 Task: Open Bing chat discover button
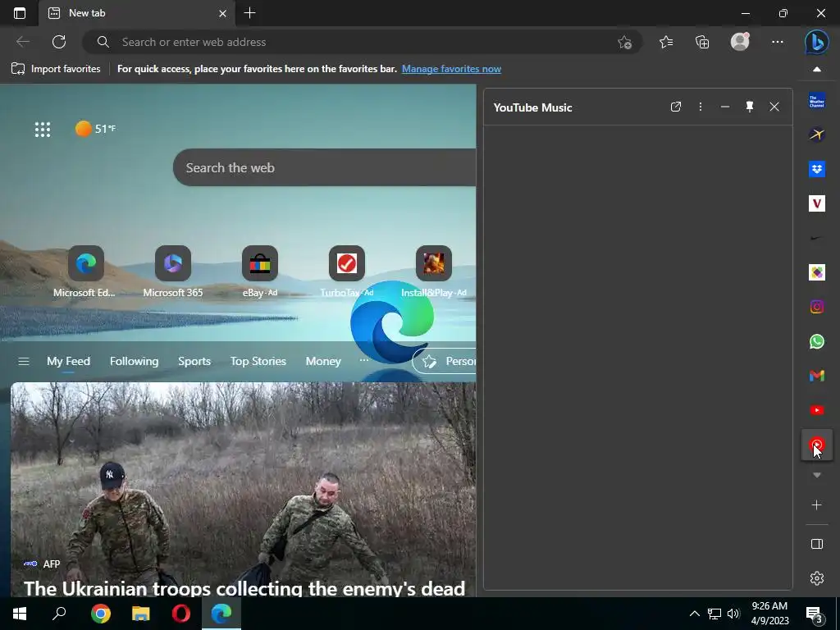click(x=816, y=42)
